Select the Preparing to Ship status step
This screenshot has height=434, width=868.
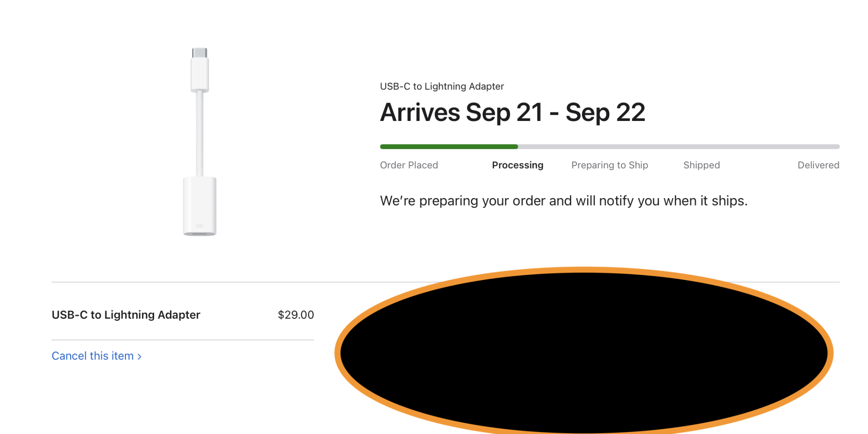tap(609, 165)
